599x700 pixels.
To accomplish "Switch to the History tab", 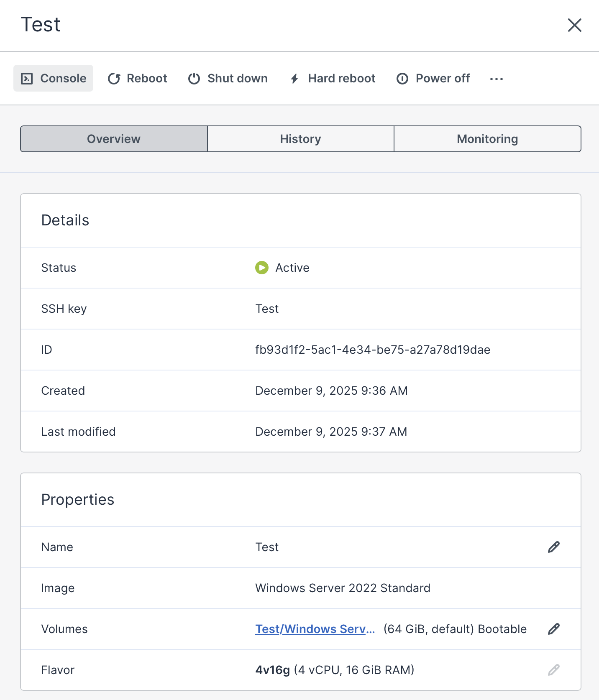I will point(300,139).
